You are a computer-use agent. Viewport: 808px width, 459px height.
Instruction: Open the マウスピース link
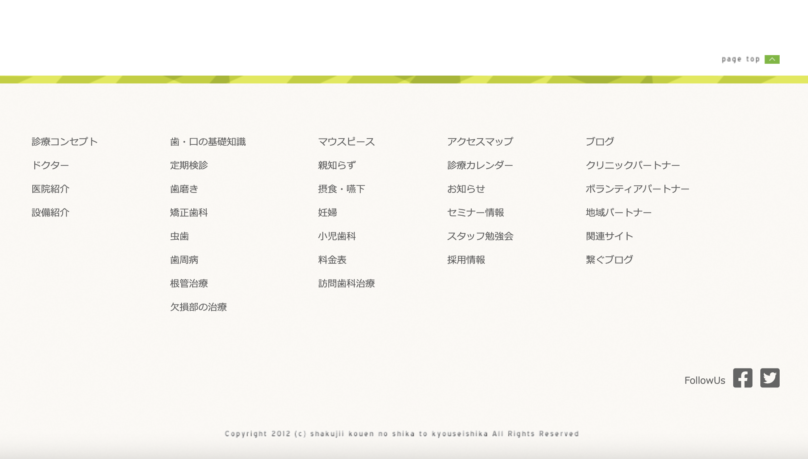(346, 142)
